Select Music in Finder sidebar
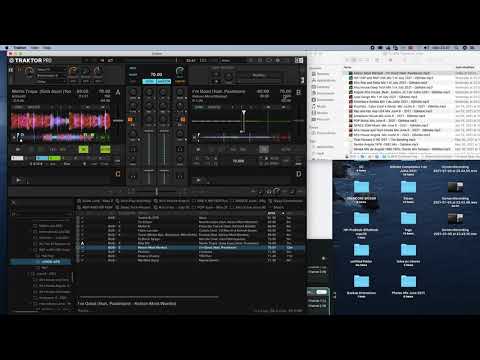The height and width of the screenshot is (360, 480). 319,106
